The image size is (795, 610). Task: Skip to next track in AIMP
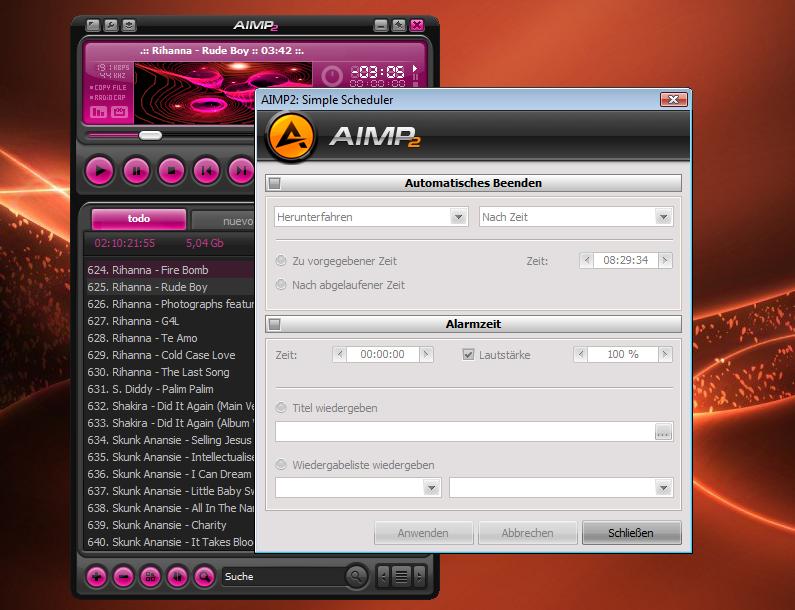click(x=241, y=171)
